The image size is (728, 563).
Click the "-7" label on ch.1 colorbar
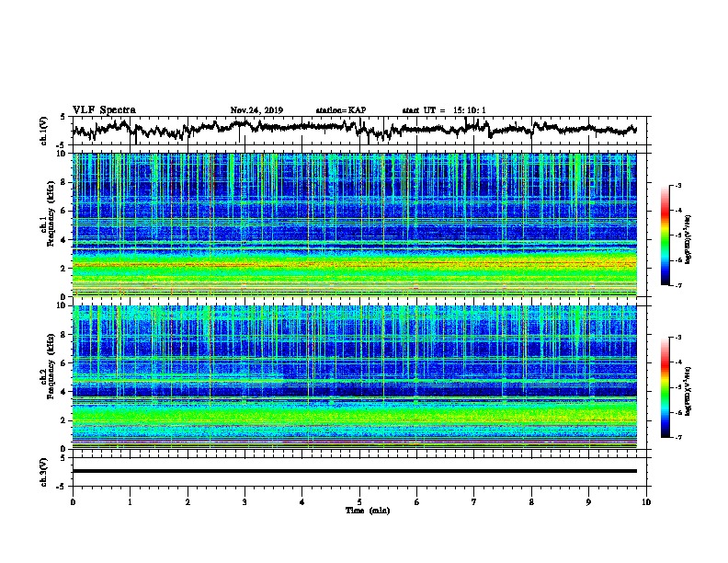[677, 286]
